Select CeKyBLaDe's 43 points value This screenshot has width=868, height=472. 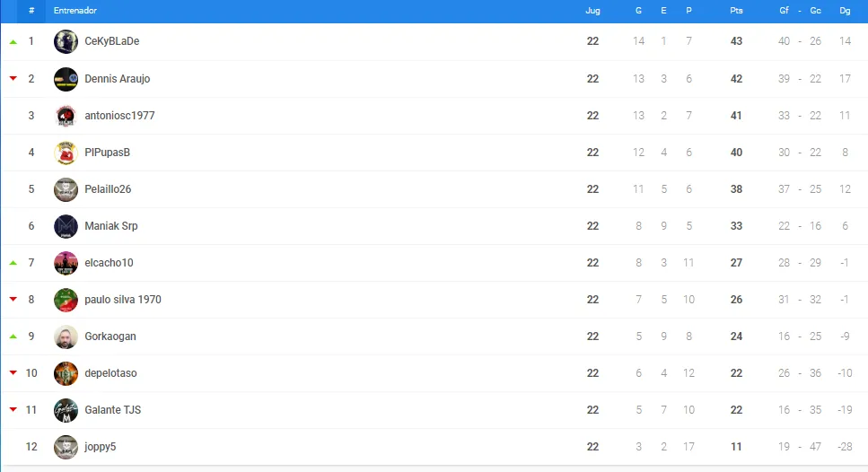[x=736, y=41]
